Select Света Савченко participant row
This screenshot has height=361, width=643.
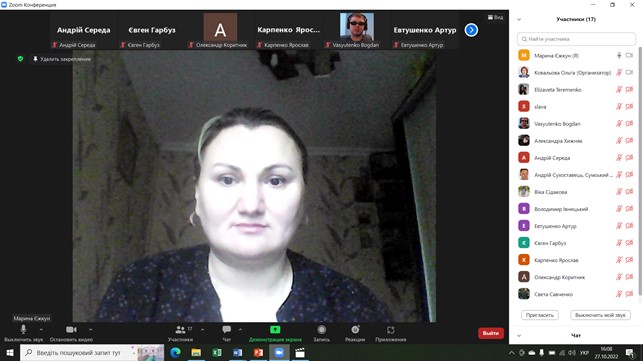[576, 294]
